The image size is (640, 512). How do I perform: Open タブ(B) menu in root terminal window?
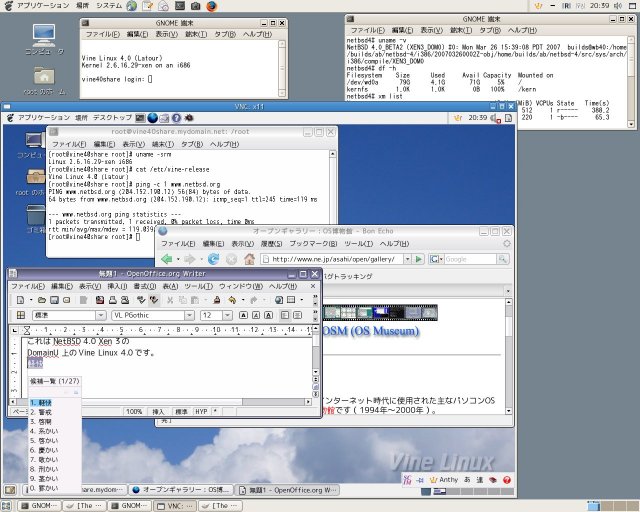pos(192,144)
